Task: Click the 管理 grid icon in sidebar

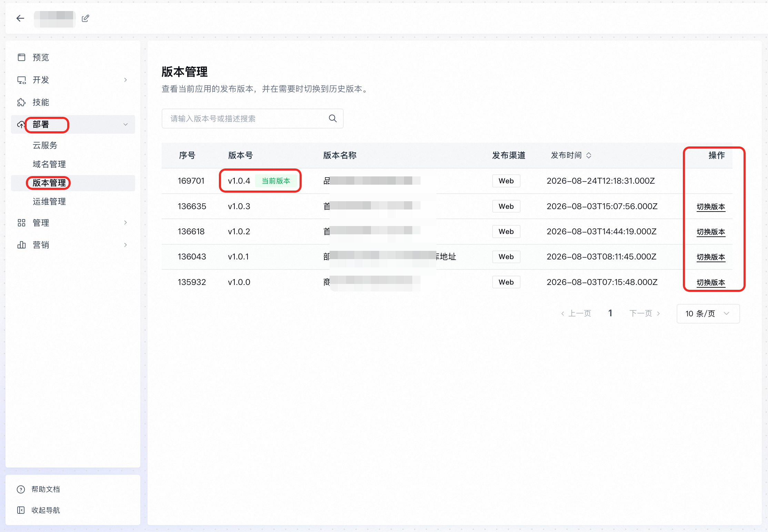Action: click(x=21, y=223)
